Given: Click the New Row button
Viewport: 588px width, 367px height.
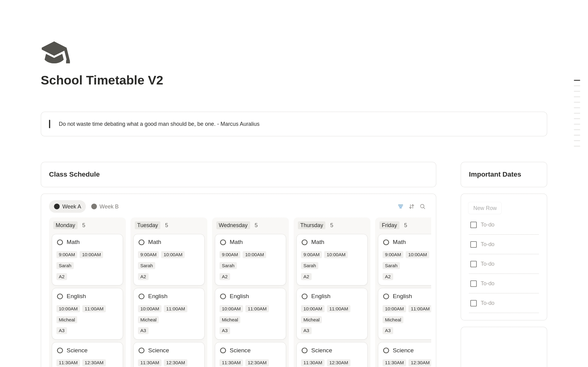Looking at the screenshot, I should [485, 208].
